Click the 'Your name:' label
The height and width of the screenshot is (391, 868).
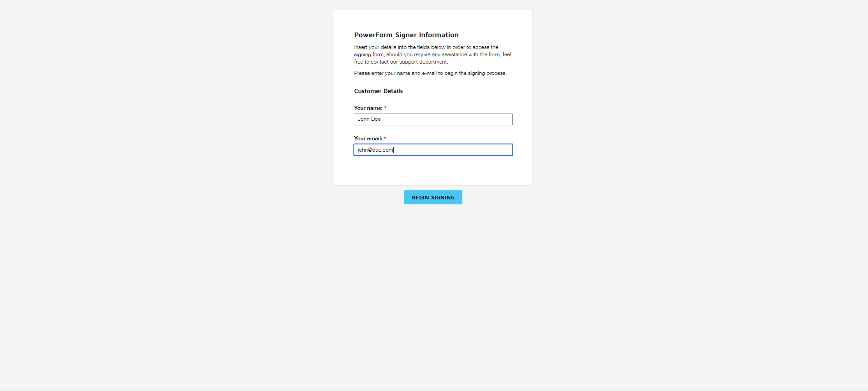tap(368, 108)
